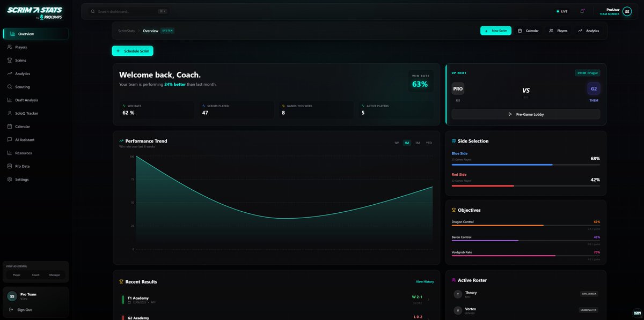Open Draft Analysis in sidebar
644x320 pixels.
coord(35,100)
